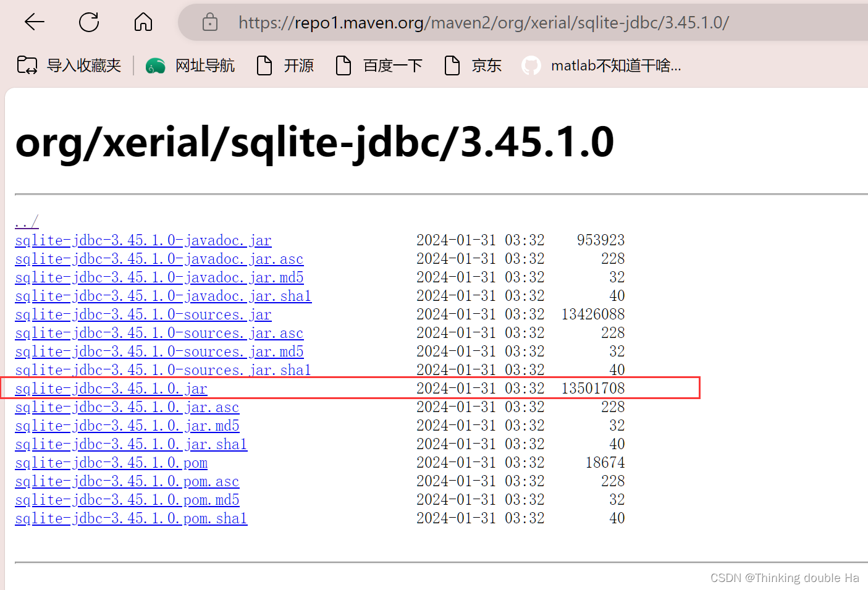The height and width of the screenshot is (590, 868).
Task: Open the browser home page
Action: click(143, 22)
